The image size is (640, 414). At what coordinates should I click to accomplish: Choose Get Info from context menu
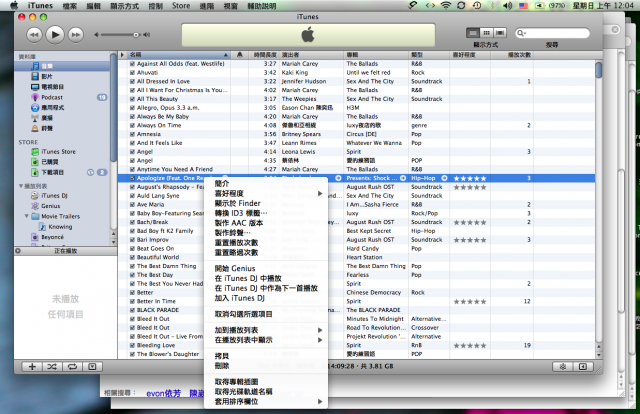tap(266, 184)
